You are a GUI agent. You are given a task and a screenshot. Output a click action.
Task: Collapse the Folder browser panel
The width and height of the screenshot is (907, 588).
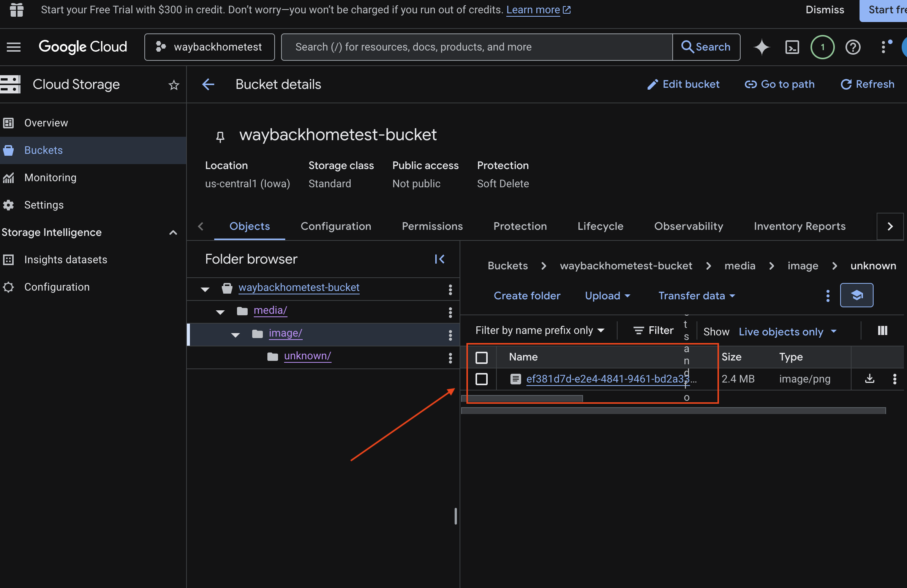(439, 259)
